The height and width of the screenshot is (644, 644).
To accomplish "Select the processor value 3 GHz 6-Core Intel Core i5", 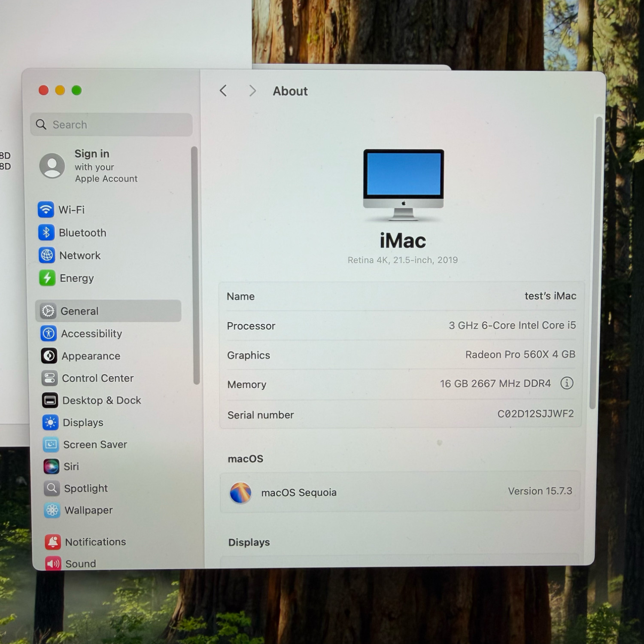I will coord(512,325).
